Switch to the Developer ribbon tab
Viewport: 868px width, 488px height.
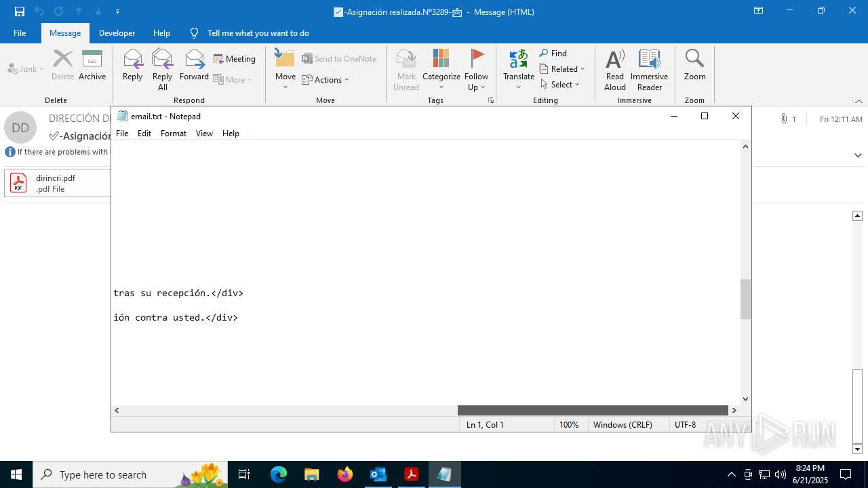(117, 33)
